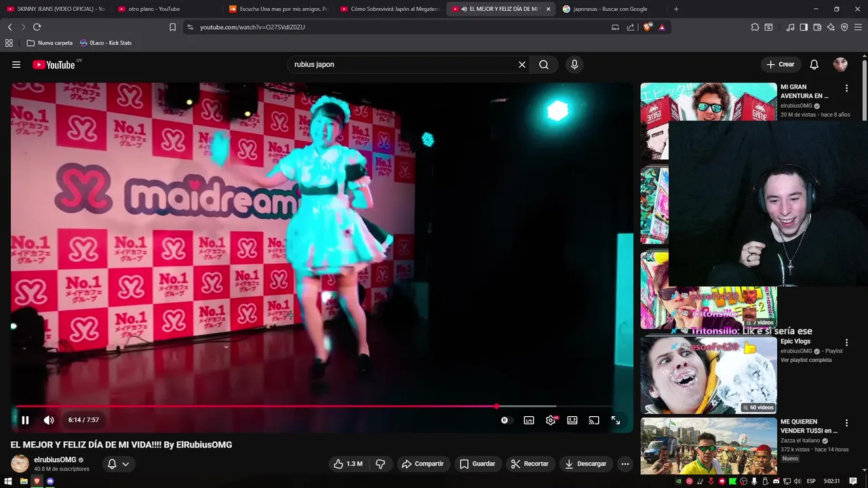Open 0Laco Kick Stats bookmark
This screenshot has height=488, width=868.
(x=106, y=43)
